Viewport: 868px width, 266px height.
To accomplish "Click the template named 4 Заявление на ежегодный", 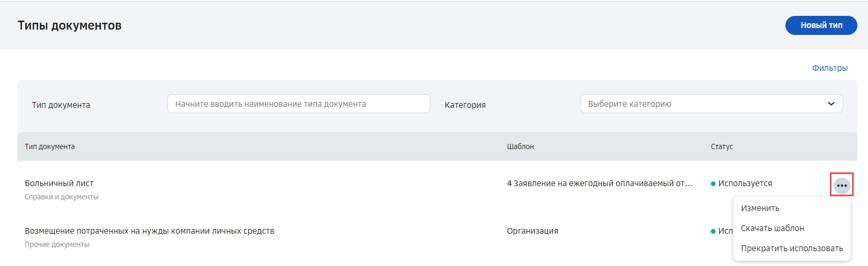I will (x=600, y=184).
